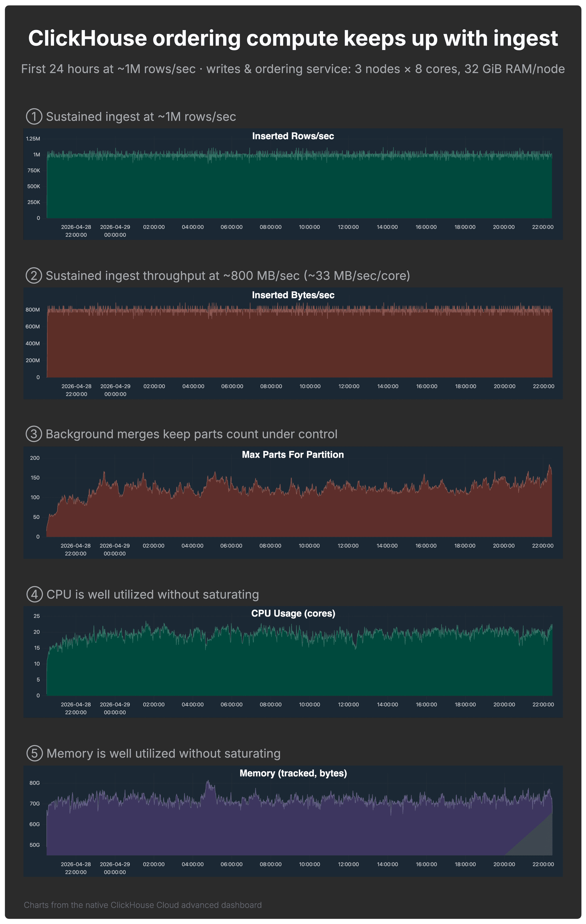The width and height of the screenshot is (586, 924).
Task: Click the headline 'ClickHouse ordering compute keeps up with ingest'
Action: pyautogui.click(x=293, y=39)
